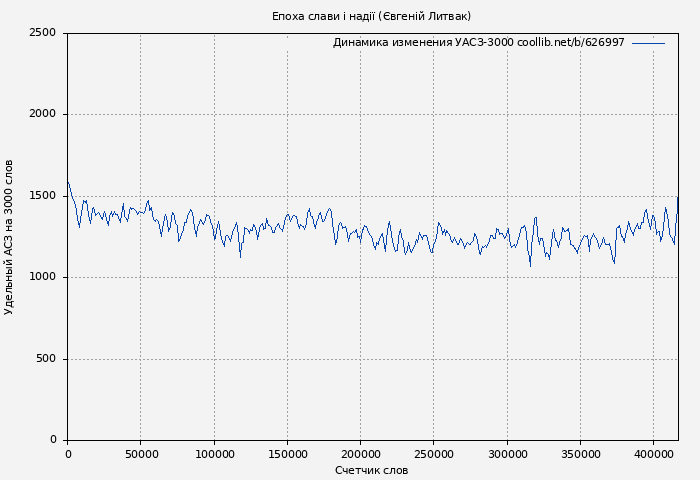Click the 50000 x-axis tick label
The height and width of the screenshot is (480, 700).
141,455
